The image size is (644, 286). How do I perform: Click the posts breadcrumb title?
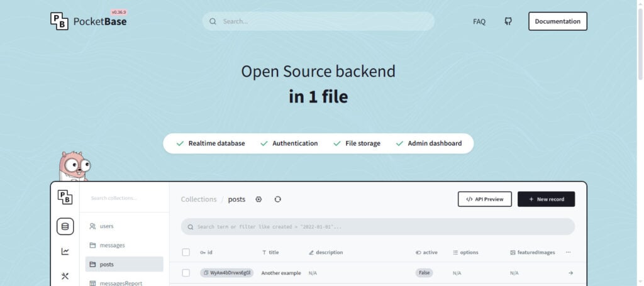click(x=236, y=199)
